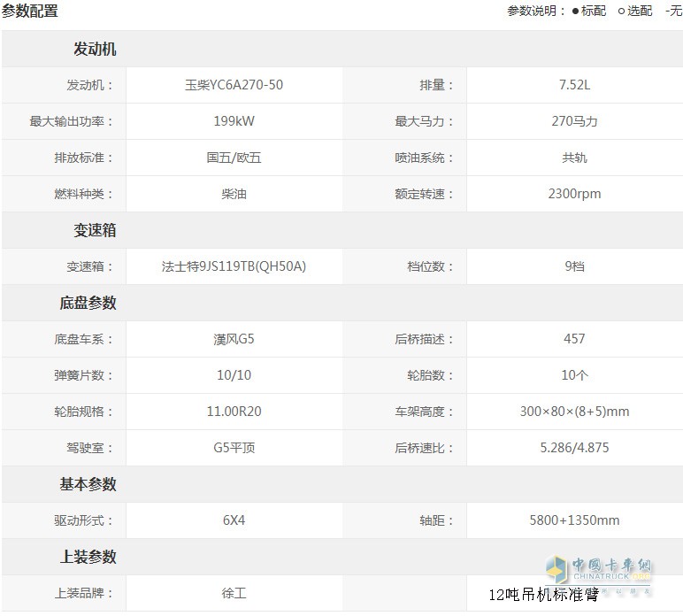Click the 驾驶室 label
The image size is (683, 616).
click(89, 448)
